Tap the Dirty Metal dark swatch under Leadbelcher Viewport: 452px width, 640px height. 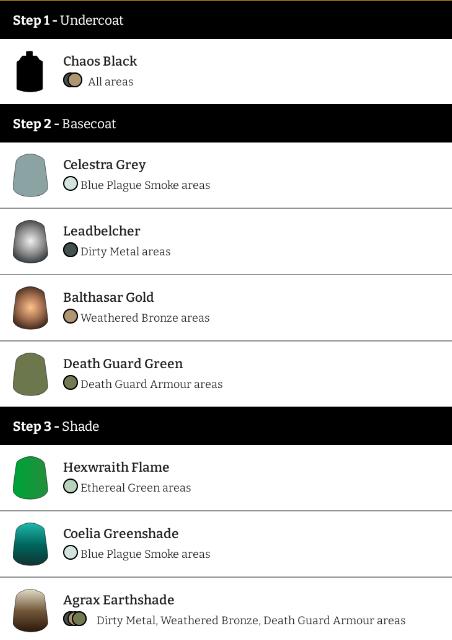(70, 250)
